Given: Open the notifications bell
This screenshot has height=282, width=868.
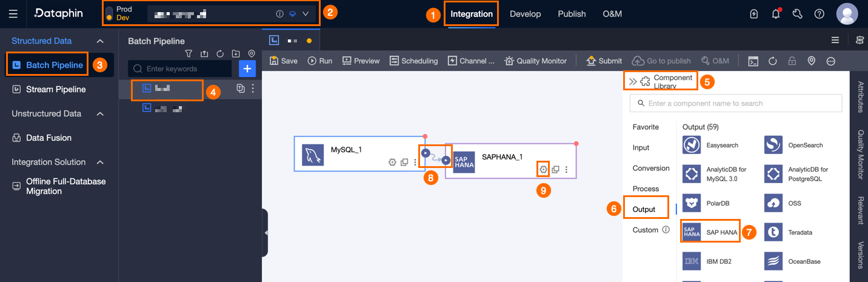Looking at the screenshot, I should [x=775, y=14].
